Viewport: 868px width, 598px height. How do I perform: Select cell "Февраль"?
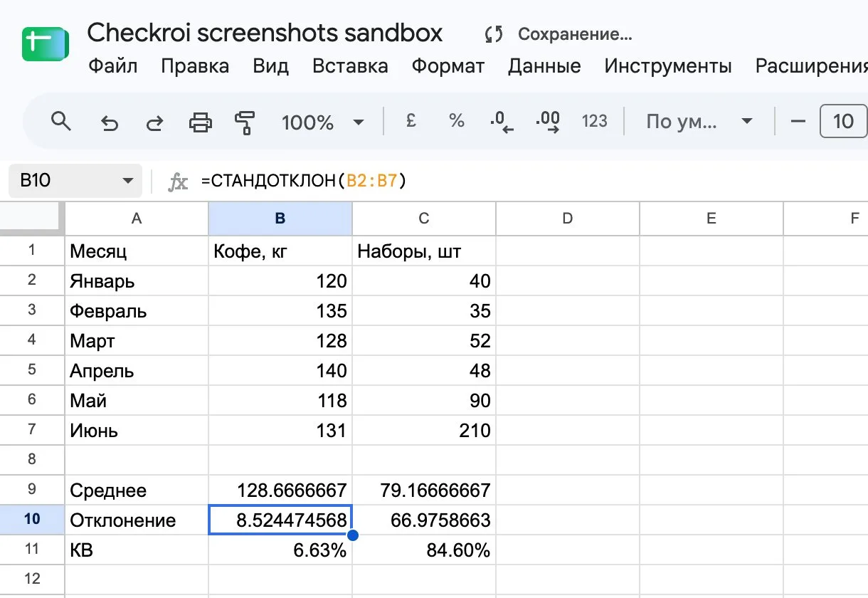(137, 310)
